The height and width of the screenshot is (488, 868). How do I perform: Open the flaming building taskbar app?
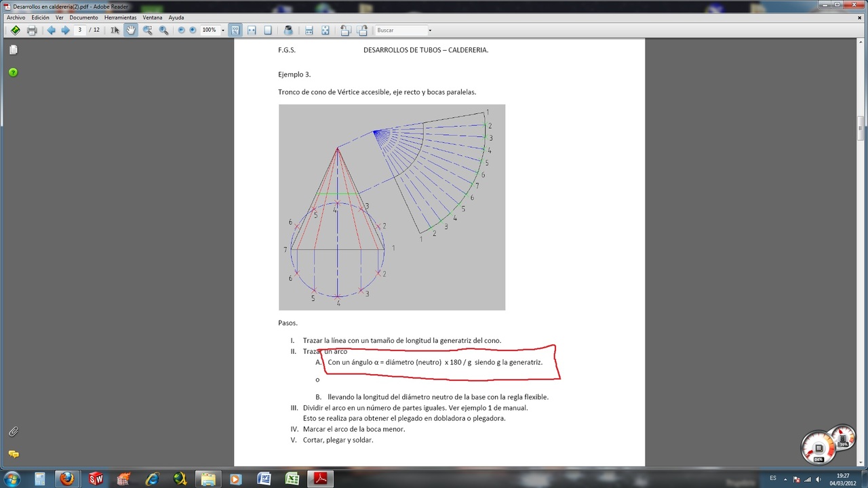click(x=124, y=479)
